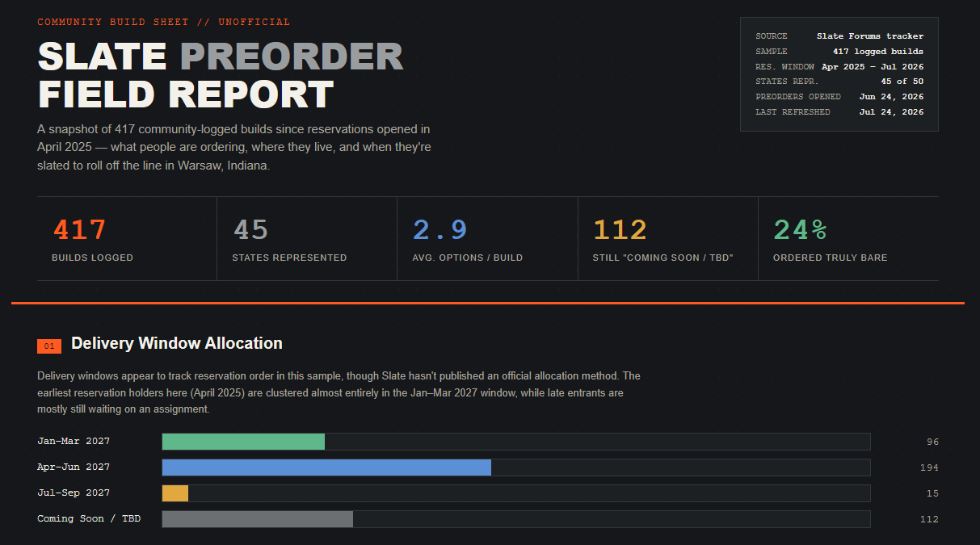The height and width of the screenshot is (545, 980).
Task: Click the large yellow "112" stat figure
Action: pyautogui.click(x=620, y=230)
